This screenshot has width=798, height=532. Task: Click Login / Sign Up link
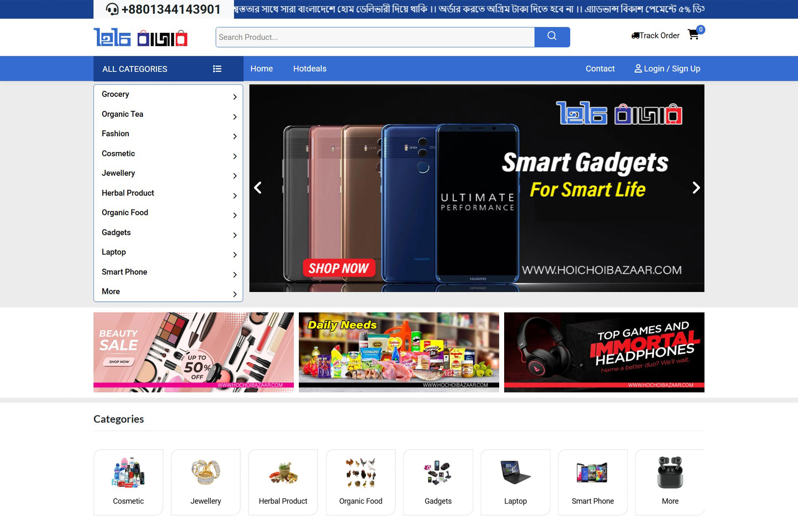pos(667,69)
